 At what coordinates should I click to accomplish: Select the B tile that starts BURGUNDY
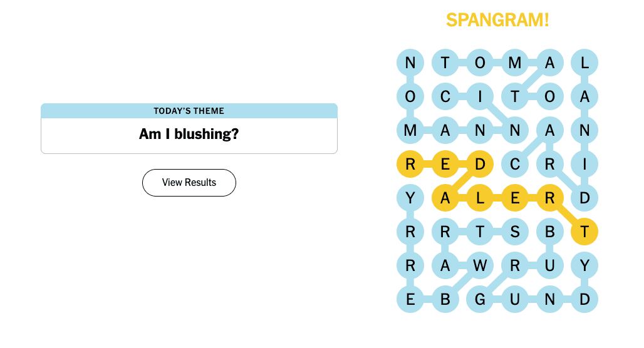(550, 232)
